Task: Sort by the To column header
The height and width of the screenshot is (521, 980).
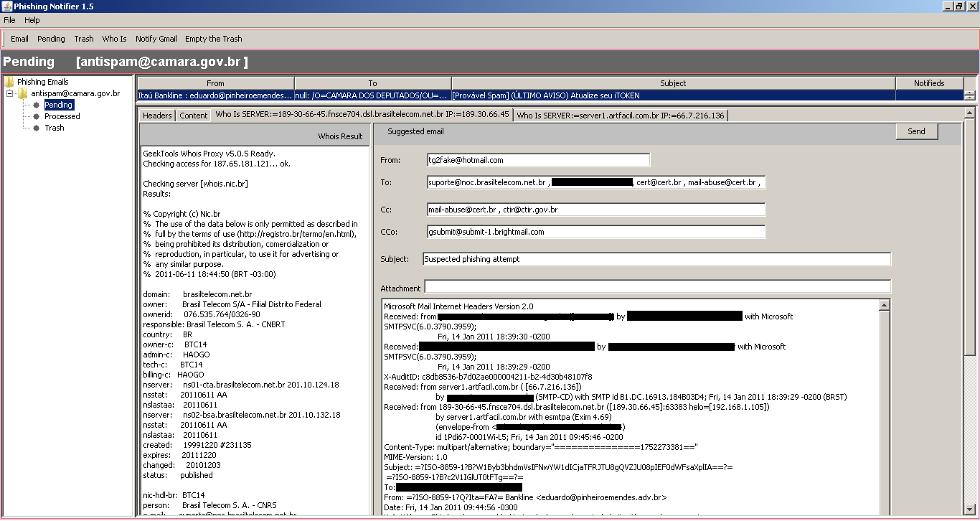Action: point(373,83)
